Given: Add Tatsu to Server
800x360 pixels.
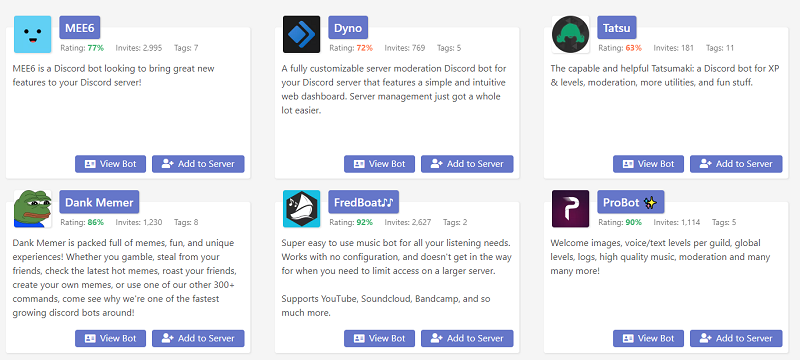Looking at the screenshot, I should [x=736, y=164].
